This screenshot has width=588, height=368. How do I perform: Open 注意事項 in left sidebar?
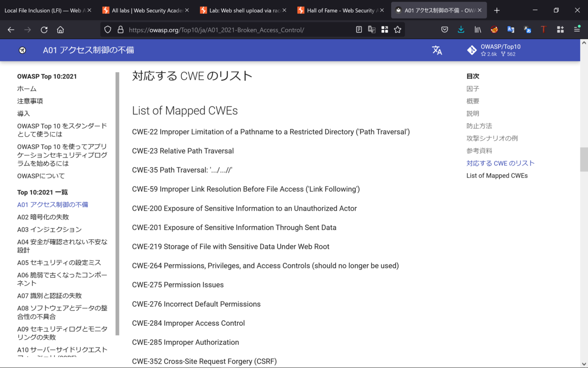tap(30, 101)
